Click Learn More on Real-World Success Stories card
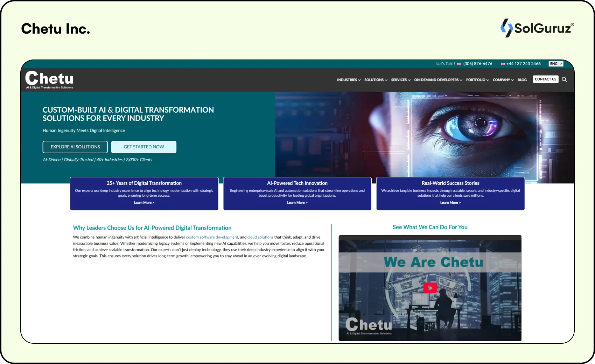The width and height of the screenshot is (595, 364). 450,202
